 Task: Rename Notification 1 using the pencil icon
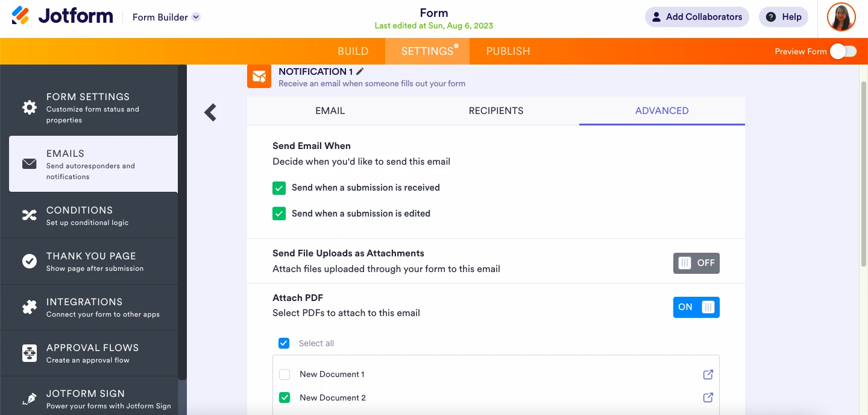pos(359,71)
